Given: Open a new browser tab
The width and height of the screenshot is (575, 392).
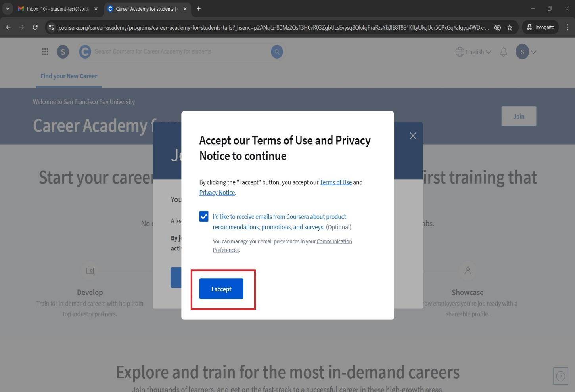Looking at the screenshot, I should click(x=199, y=9).
